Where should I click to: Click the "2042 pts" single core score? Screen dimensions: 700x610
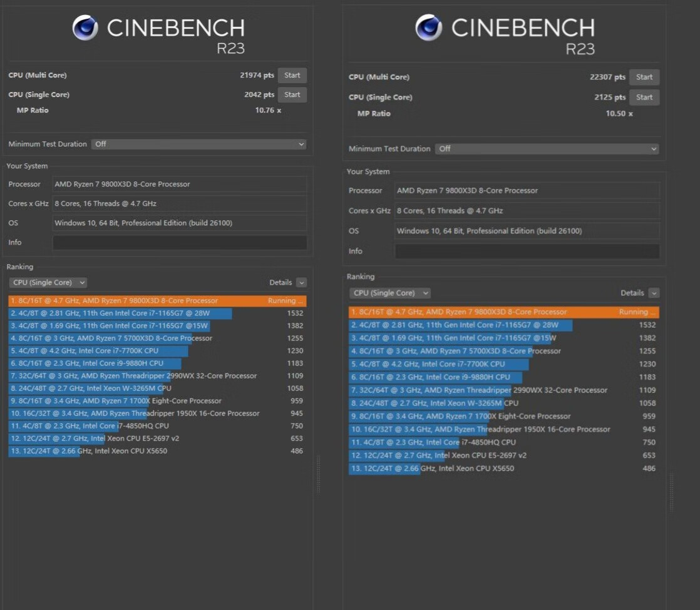[x=259, y=94]
